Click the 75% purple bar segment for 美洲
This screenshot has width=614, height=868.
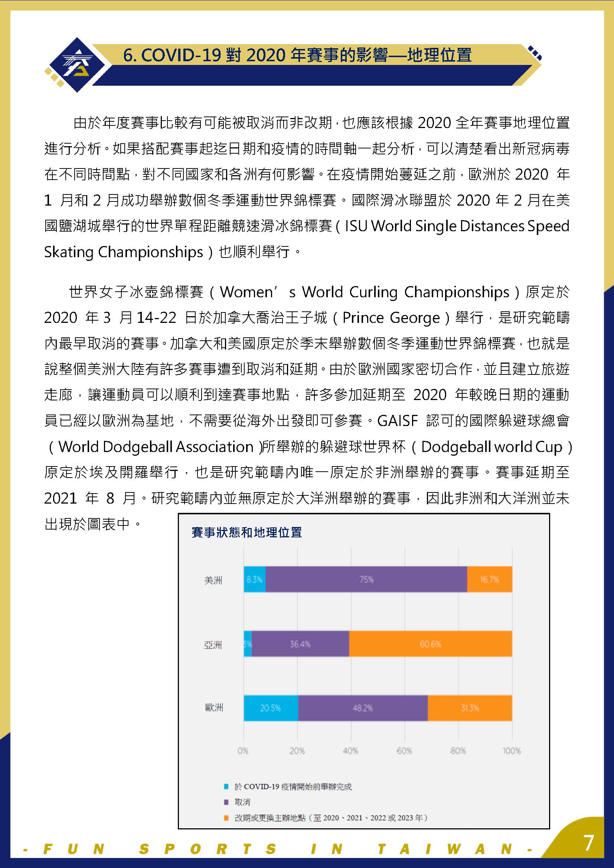tap(366, 579)
